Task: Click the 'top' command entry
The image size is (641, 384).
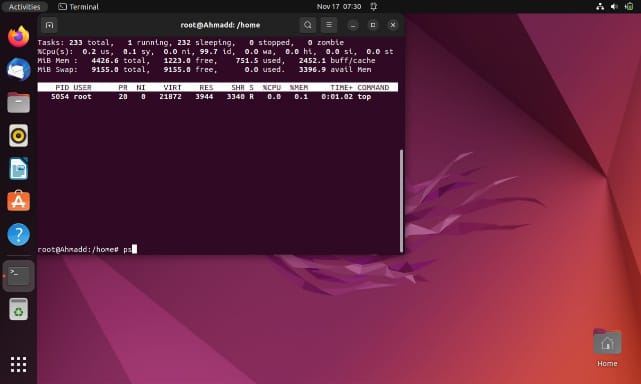Action: coord(364,97)
